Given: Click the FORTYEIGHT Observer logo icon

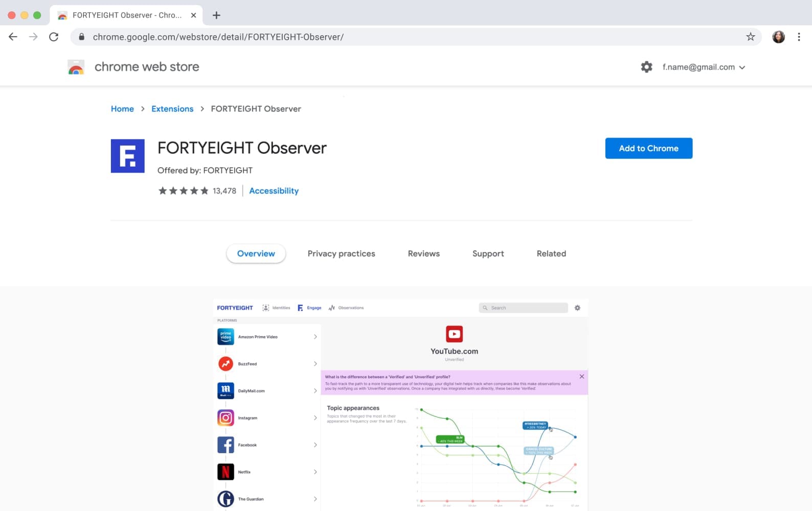Looking at the screenshot, I should point(127,156).
